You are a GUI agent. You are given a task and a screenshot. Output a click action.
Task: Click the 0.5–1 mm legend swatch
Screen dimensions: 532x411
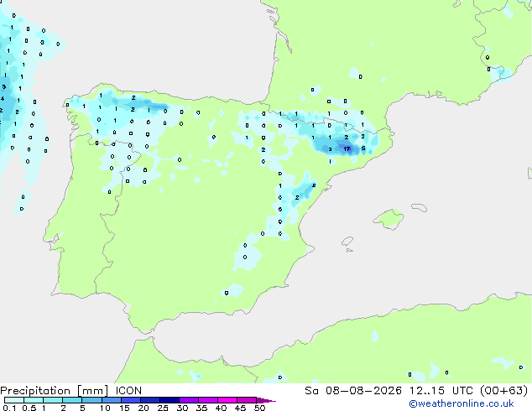point(34,400)
